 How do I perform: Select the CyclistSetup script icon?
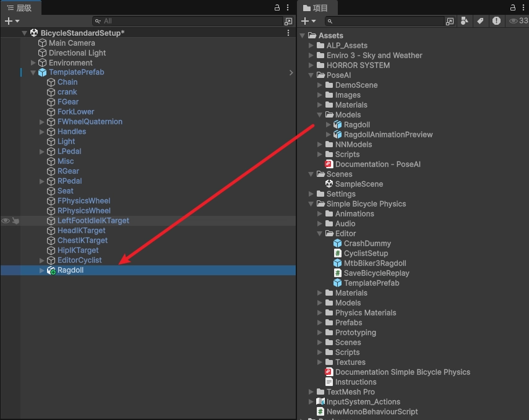pos(337,254)
